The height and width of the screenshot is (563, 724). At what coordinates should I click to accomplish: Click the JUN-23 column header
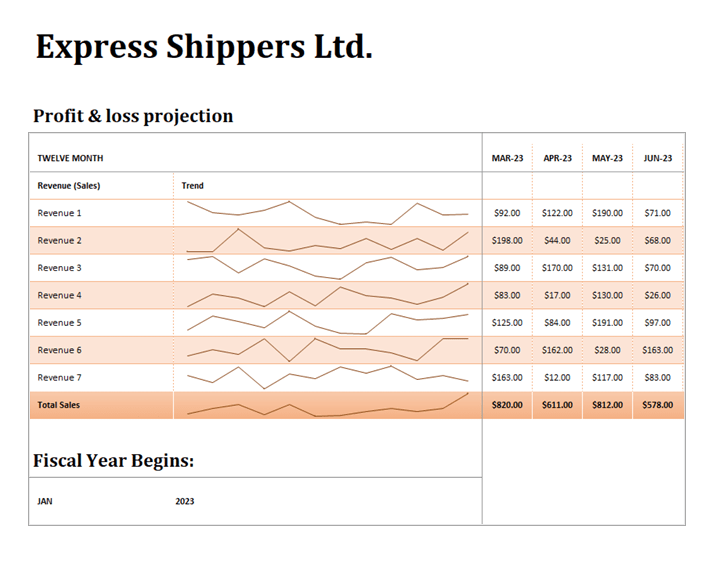658,158
